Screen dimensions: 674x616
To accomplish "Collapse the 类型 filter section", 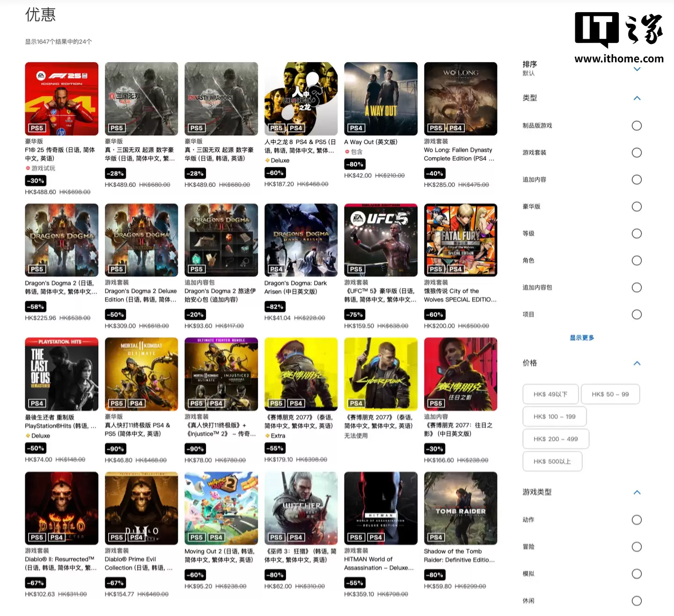I will [x=637, y=98].
